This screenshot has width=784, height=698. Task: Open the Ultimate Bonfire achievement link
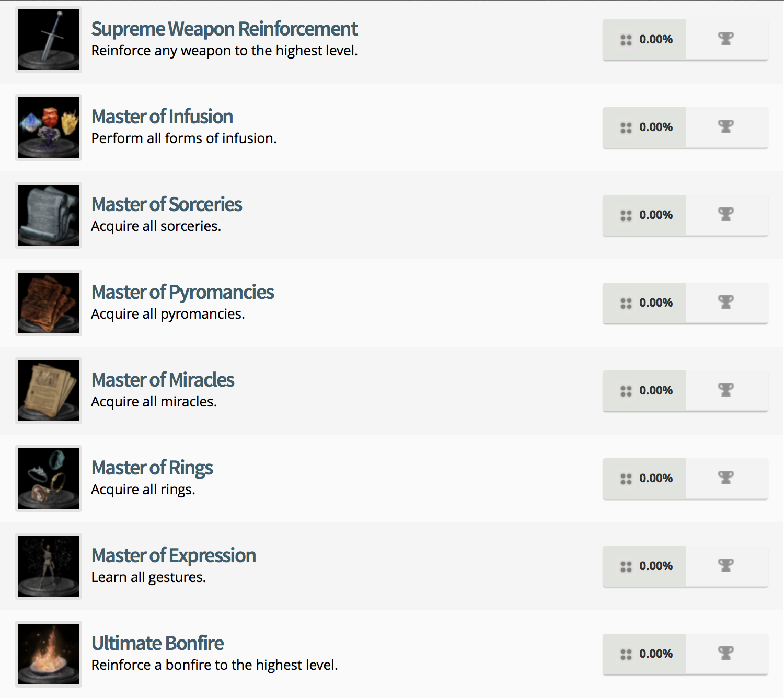[157, 643]
